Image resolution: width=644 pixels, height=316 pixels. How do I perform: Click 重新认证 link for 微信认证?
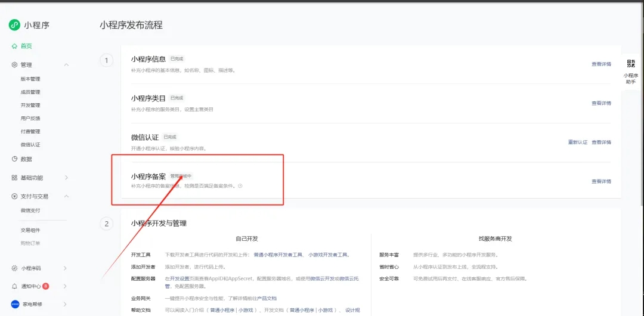(x=577, y=142)
